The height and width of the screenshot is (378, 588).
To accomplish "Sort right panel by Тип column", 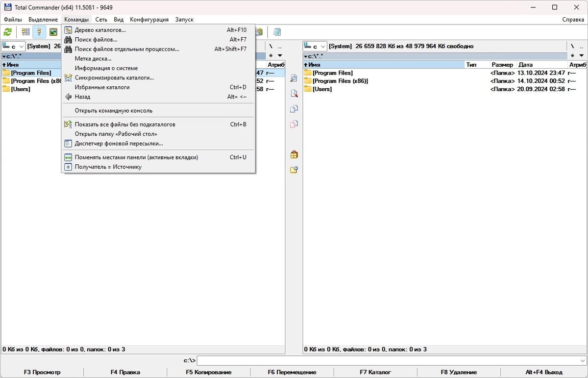I will click(477, 65).
